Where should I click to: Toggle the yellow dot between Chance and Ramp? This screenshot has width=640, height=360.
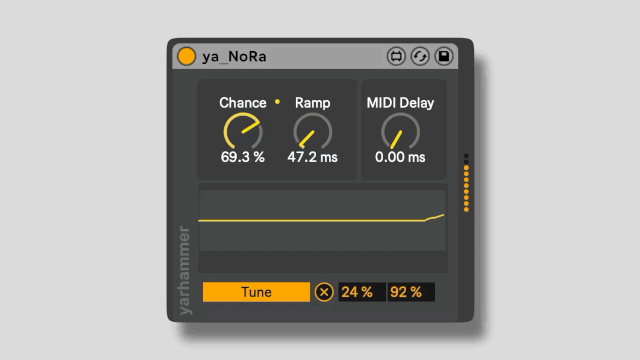click(278, 102)
